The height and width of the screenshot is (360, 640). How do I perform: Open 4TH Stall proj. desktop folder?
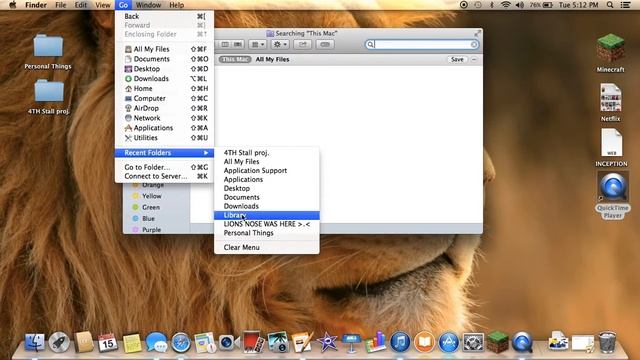click(49, 91)
